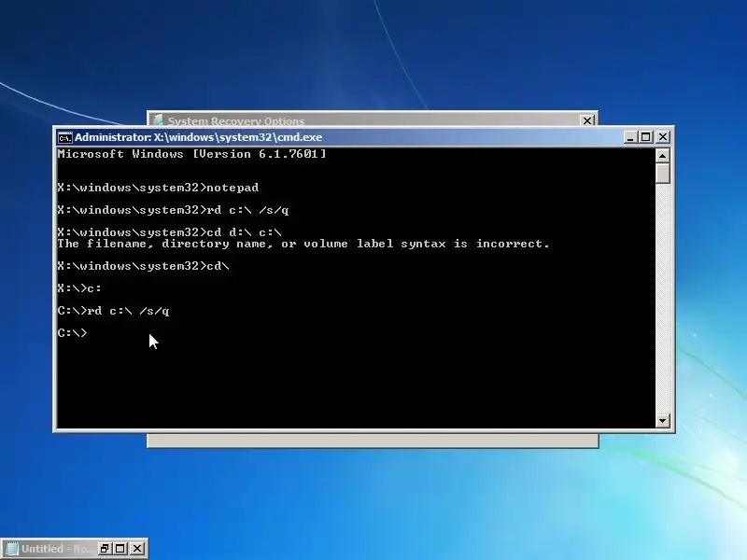Click the 'X:\windows\system32>notepad' line

click(158, 188)
